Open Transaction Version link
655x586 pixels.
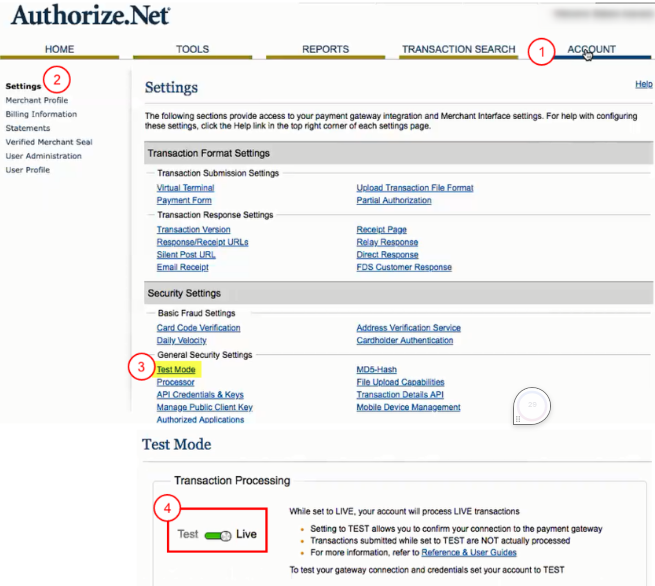(x=193, y=230)
